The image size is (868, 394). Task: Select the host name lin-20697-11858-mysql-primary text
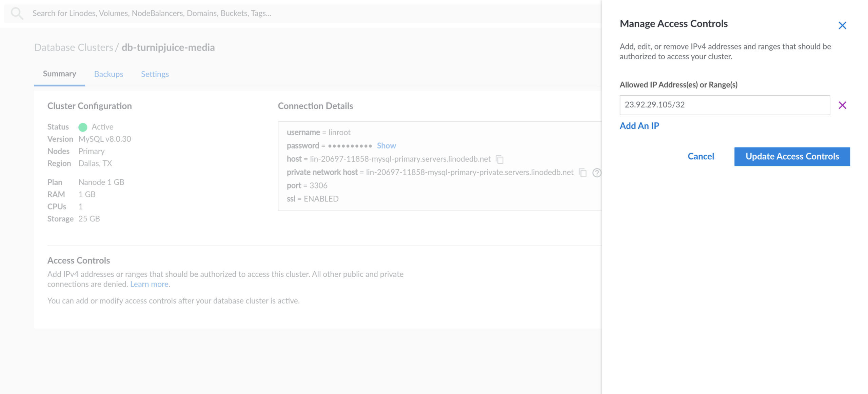(400, 159)
